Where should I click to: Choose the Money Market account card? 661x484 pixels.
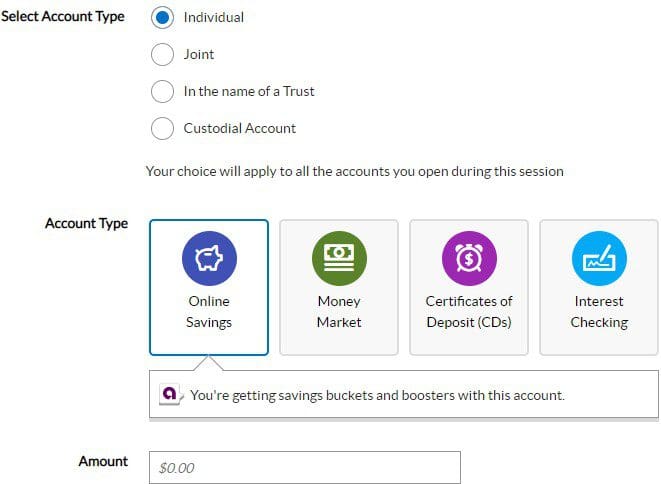(x=339, y=287)
